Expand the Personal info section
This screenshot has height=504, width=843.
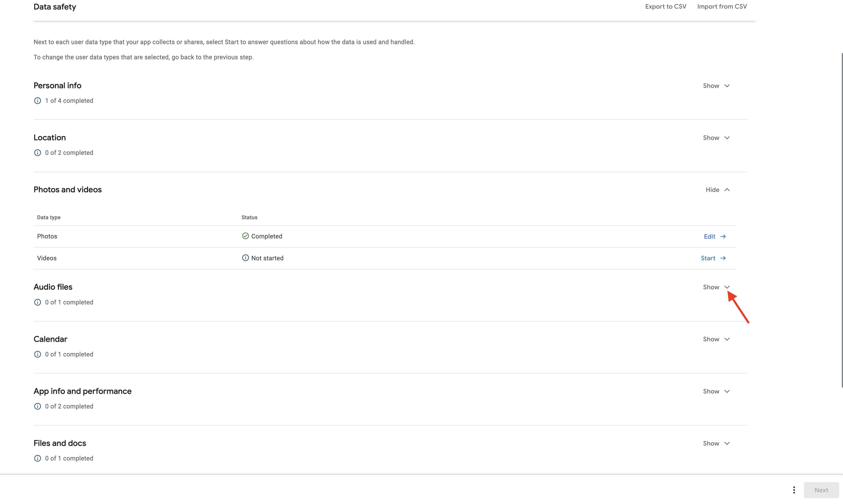pyautogui.click(x=716, y=86)
